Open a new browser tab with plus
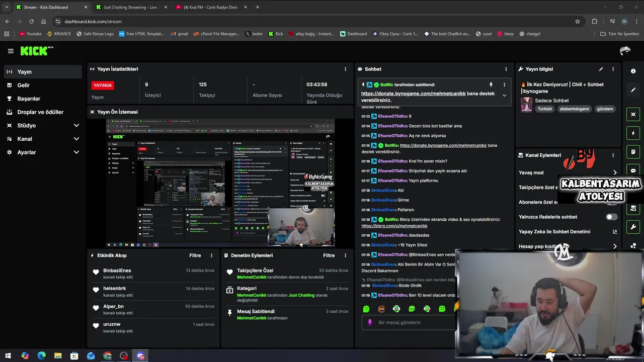Image resolution: width=644 pixels, height=362 pixels. [258, 7]
